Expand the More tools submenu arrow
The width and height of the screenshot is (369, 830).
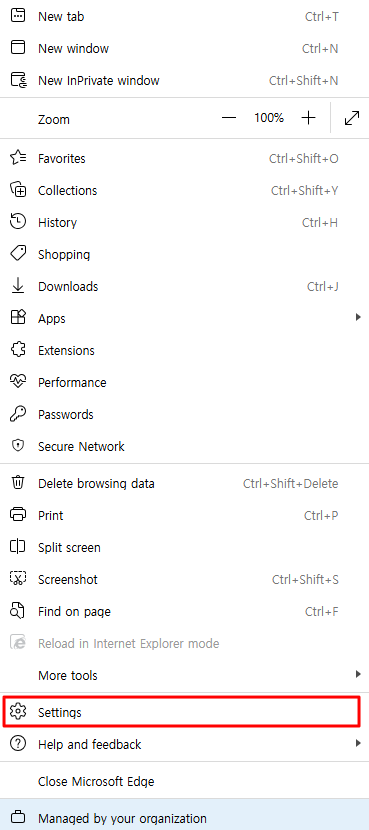[x=358, y=674]
